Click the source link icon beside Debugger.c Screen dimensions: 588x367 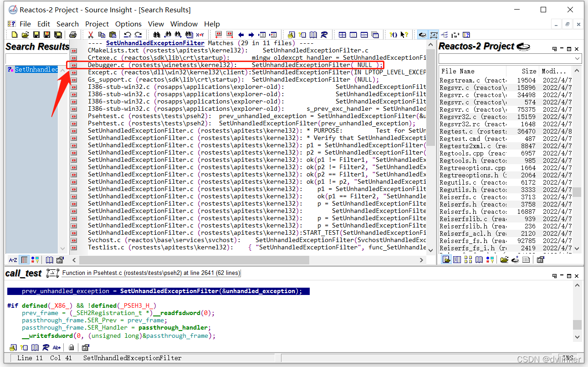point(73,65)
